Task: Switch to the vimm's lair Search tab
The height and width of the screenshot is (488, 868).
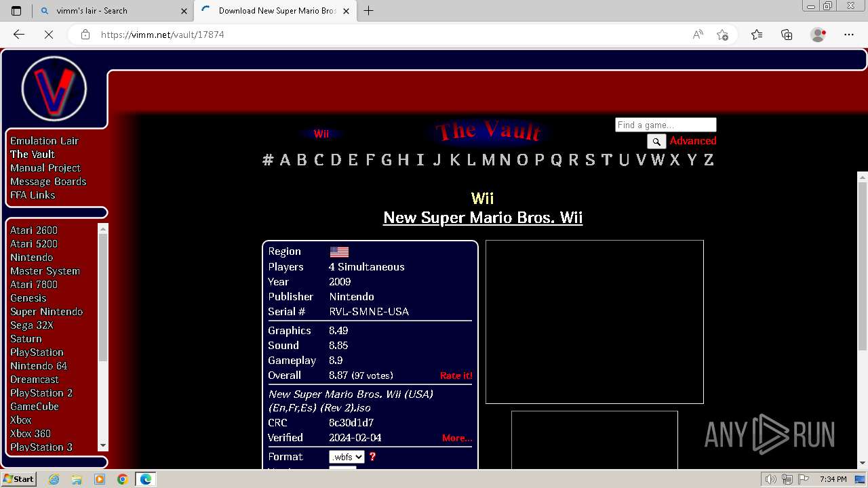Action: click(114, 11)
